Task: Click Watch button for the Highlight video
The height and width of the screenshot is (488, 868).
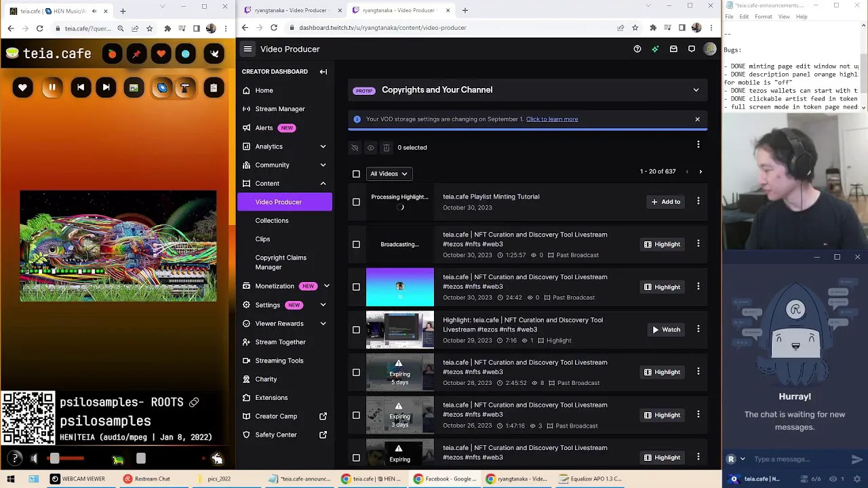Action: tap(666, 329)
